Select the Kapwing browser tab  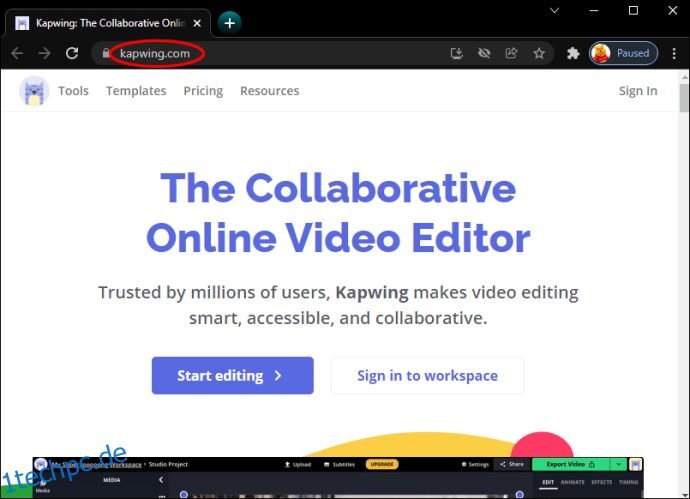coord(110,23)
